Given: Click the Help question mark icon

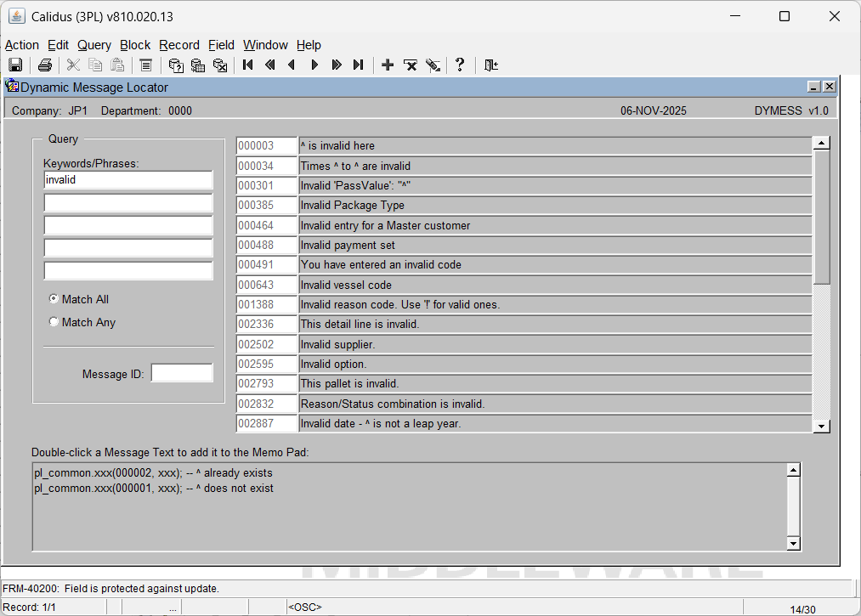Looking at the screenshot, I should click(460, 65).
